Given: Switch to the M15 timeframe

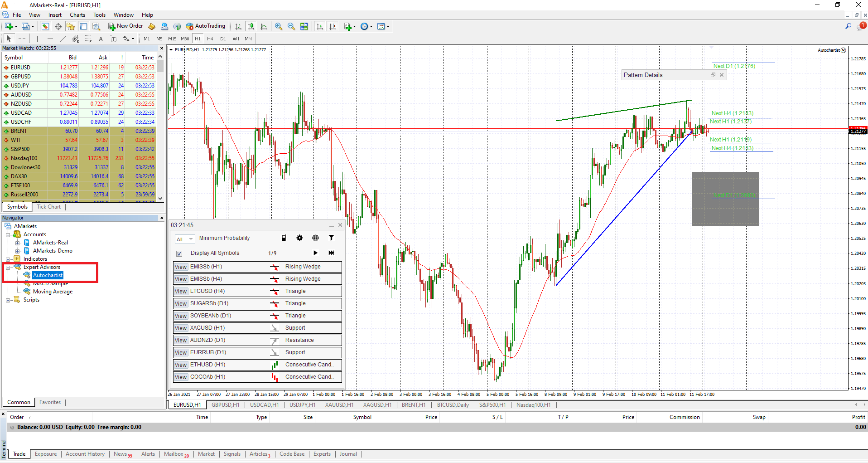Looking at the screenshot, I should coord(172,39).
